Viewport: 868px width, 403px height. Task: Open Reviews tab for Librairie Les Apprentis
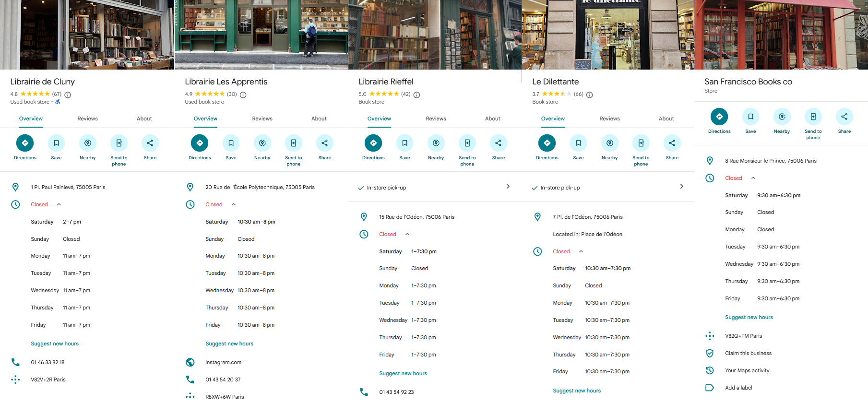(x=262, y=119)
